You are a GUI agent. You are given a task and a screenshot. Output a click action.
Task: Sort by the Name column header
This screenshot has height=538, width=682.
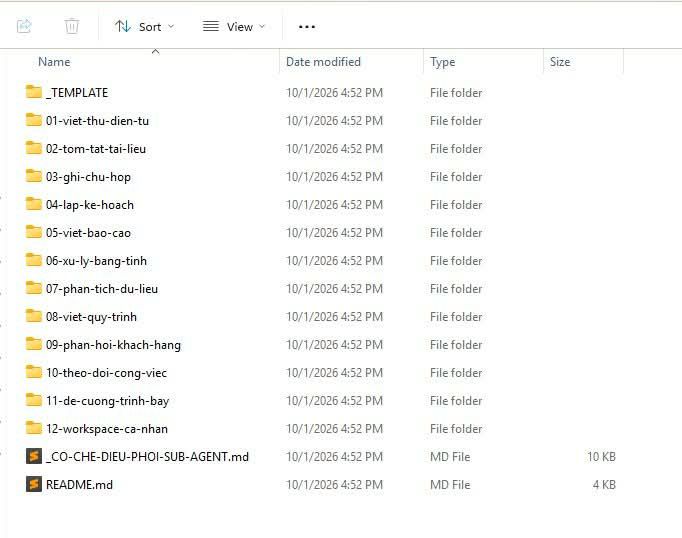click(x=54, y=62)
